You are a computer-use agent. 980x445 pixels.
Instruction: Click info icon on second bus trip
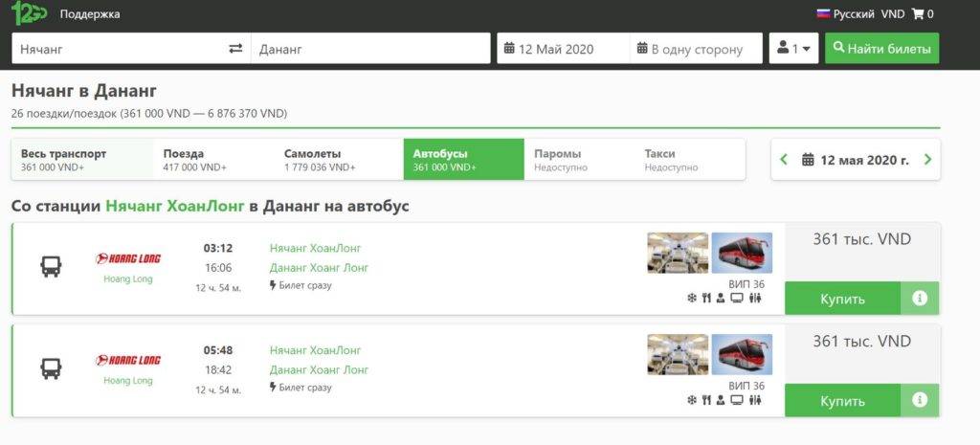(x=920, y=400)
